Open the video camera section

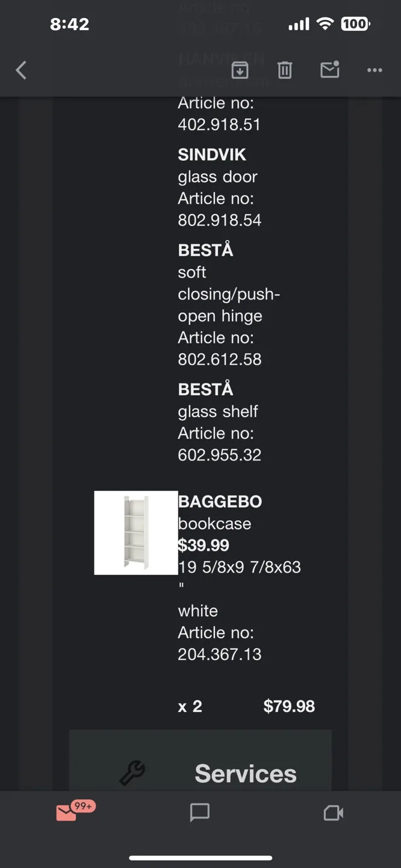click(x=333, y=812)
